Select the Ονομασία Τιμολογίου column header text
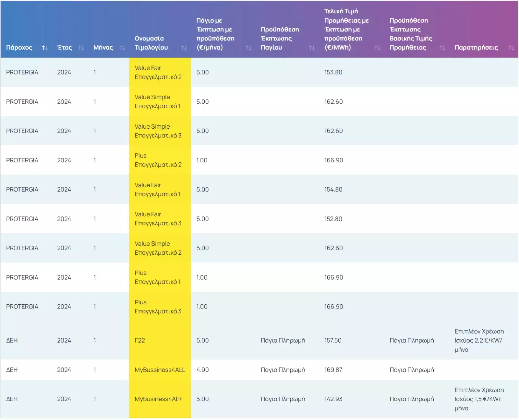Image resolution: width=519 pixels, height=420 pixels. coord(151,43)
